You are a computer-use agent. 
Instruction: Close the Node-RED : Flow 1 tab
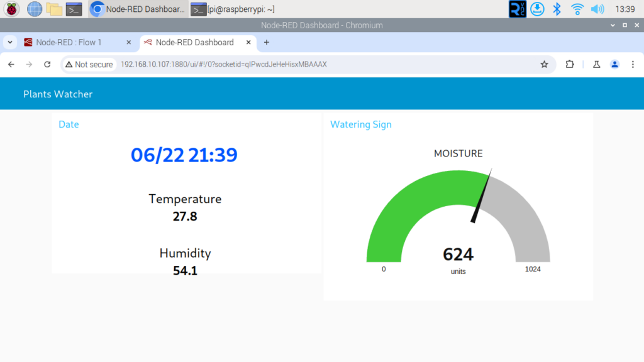point(128,42)
